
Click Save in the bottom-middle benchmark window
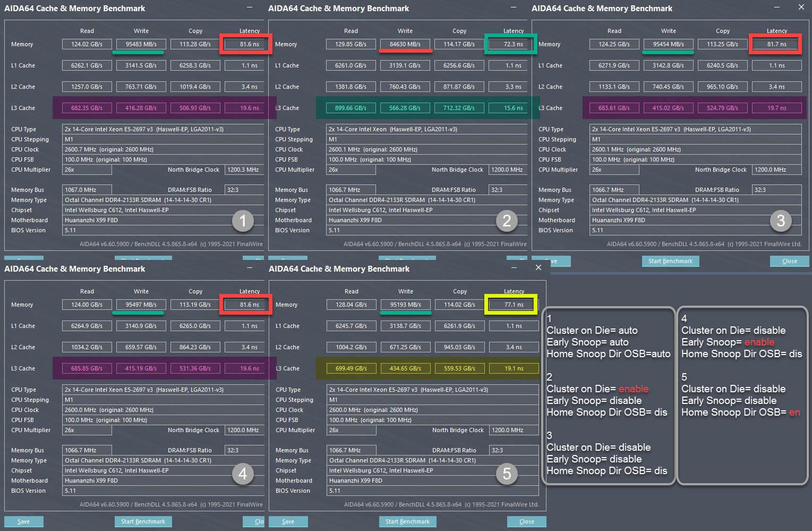[x=288, y=521]
